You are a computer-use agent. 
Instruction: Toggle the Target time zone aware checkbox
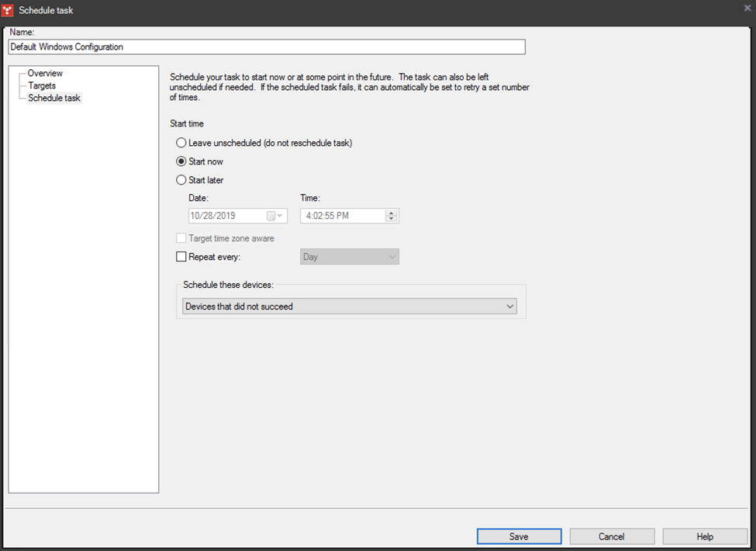point(181,238)
